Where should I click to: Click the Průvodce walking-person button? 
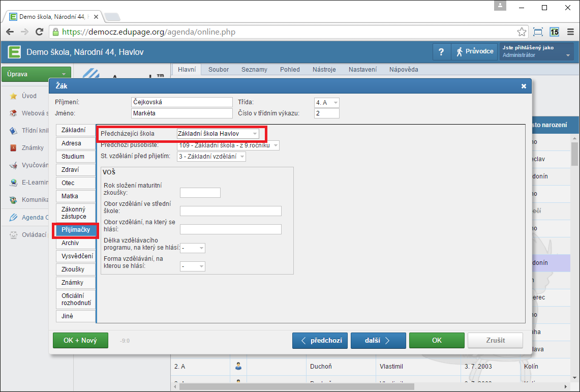(x=474, y=51)
